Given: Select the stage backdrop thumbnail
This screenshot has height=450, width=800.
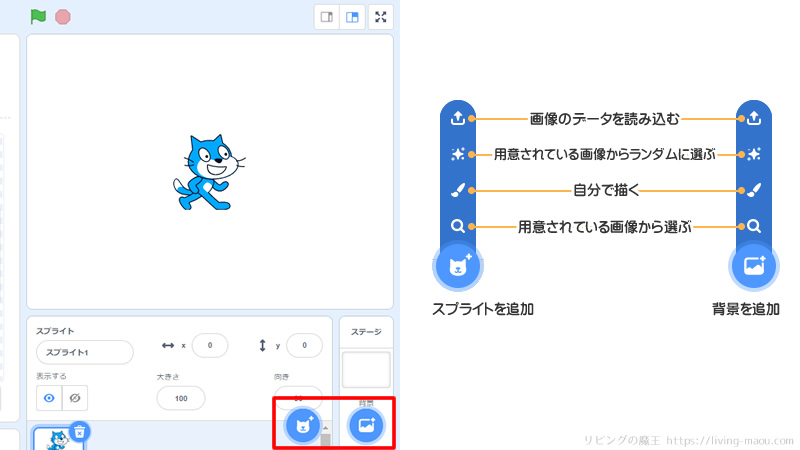Looking at the screenshot, I should tap(366, 369).
